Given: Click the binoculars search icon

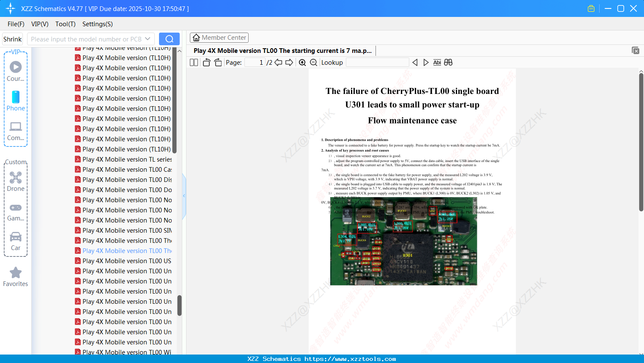Looking at the screenshot, I should point(448,63).
